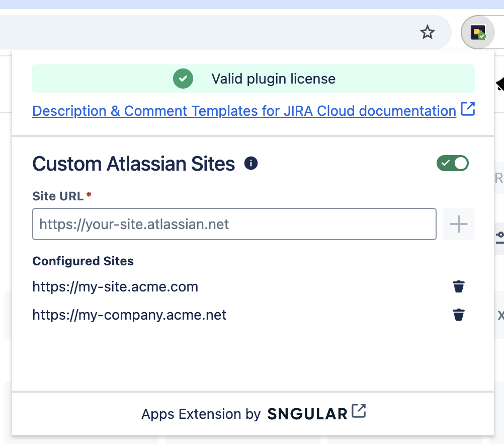Screen dimensions: 504x444
Task: Click the Custom Atlassian Sites heading
Action: (x=133, y=164)
